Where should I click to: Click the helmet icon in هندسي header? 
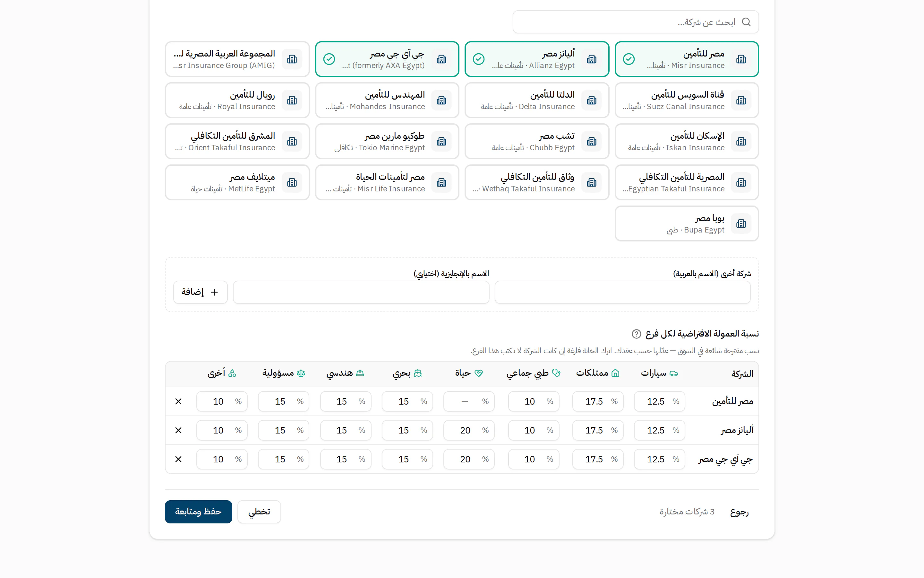tap(360, 373)
